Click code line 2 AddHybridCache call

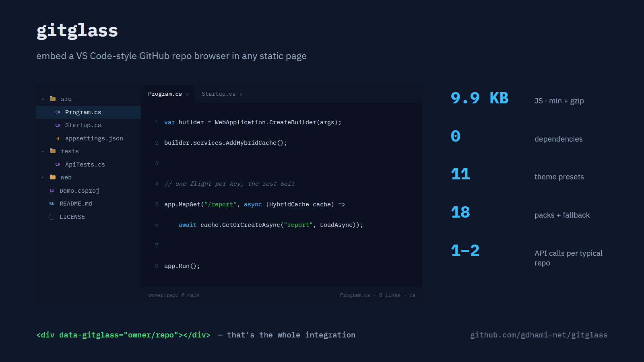(x=225, y=143)
